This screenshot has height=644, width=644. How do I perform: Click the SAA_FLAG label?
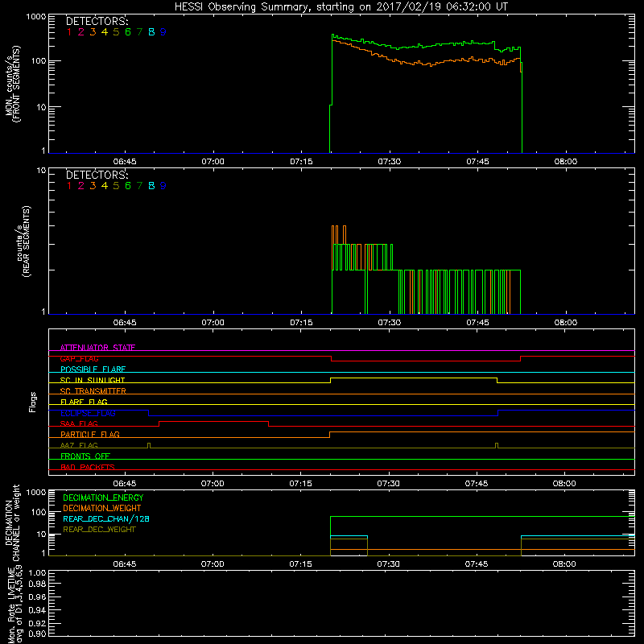(x=79, y=424)
